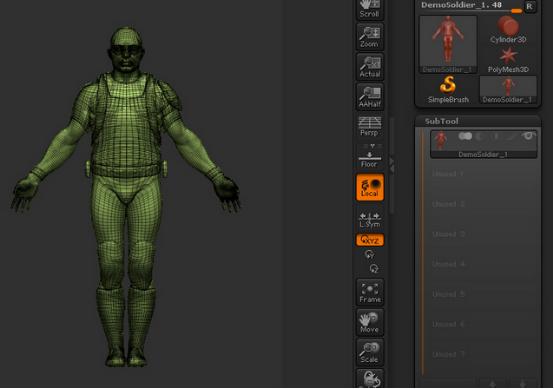
Task: Enable Y axis rotation mode
Action: click(369, 254)
